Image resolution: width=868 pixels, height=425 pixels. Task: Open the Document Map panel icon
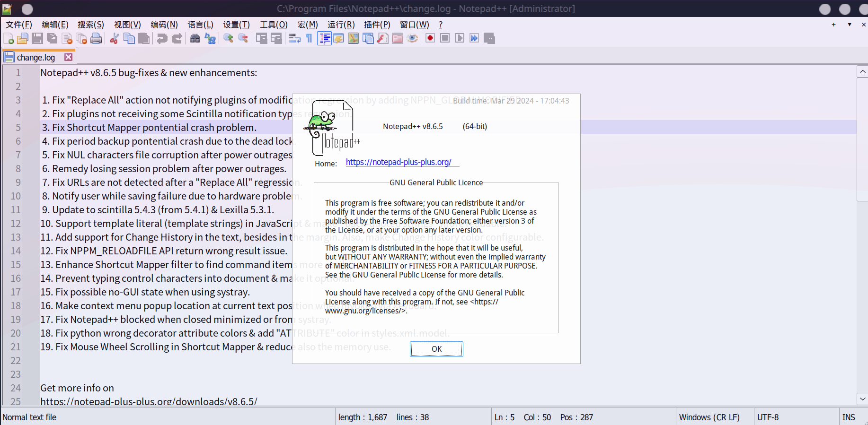coord(354,38)
